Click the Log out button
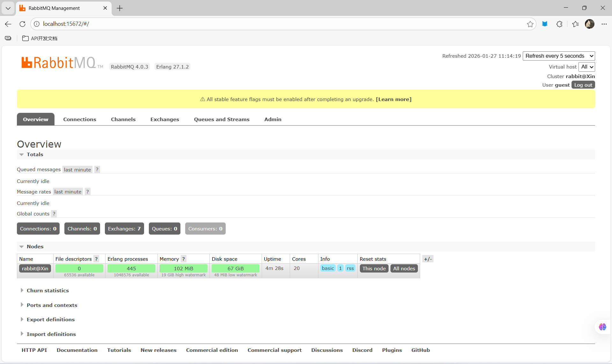Screen dimensions: 612x364 coord(583,85)
